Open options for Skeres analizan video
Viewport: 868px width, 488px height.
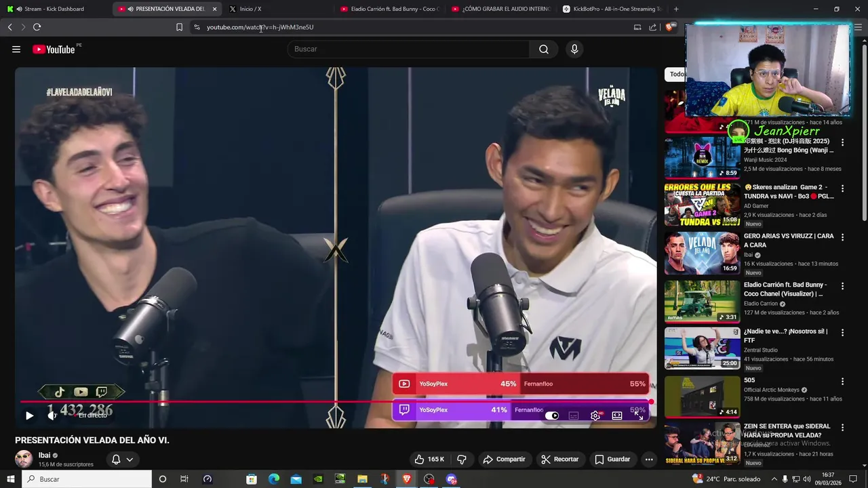[843, 188]
